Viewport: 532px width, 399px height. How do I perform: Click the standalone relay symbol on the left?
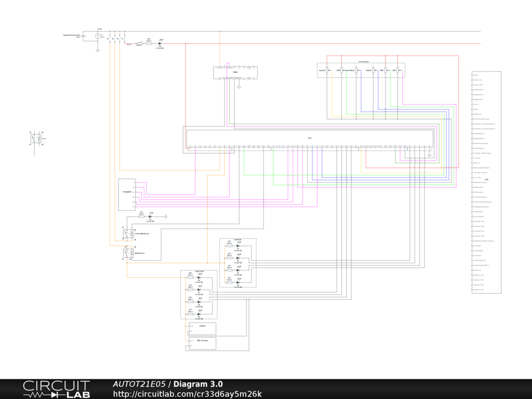[x=36, y=139]
